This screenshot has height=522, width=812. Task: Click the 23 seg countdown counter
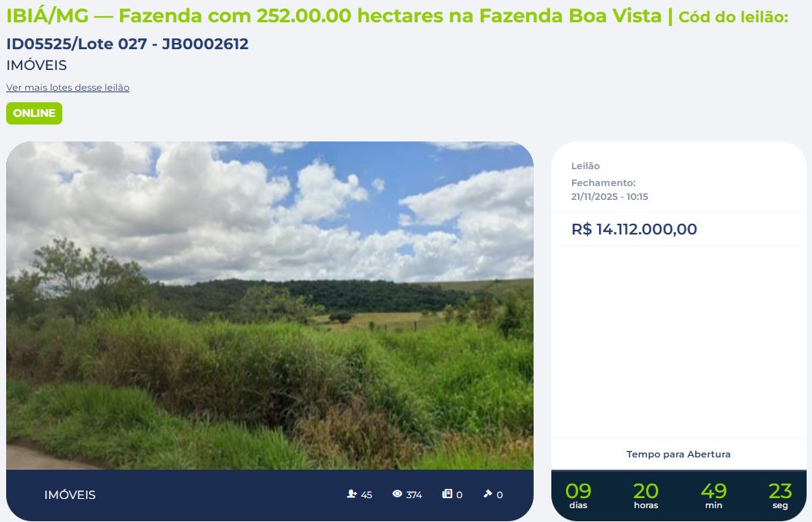pos(780,496)
